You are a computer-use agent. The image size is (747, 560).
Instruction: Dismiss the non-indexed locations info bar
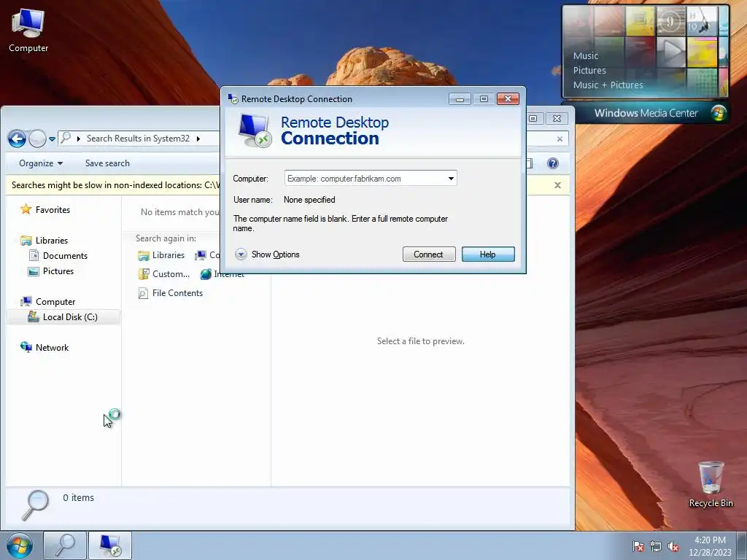coord(557,185)
